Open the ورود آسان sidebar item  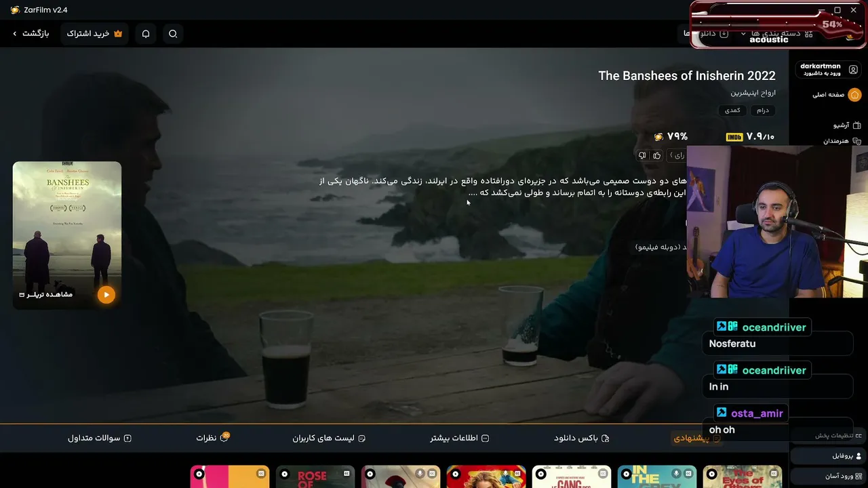[x=827, y=476]
